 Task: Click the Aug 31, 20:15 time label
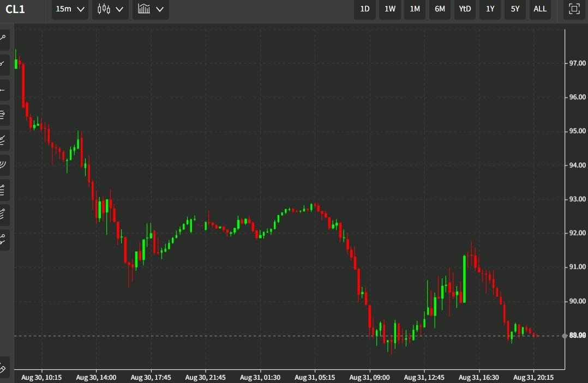[x=533, y=378]
